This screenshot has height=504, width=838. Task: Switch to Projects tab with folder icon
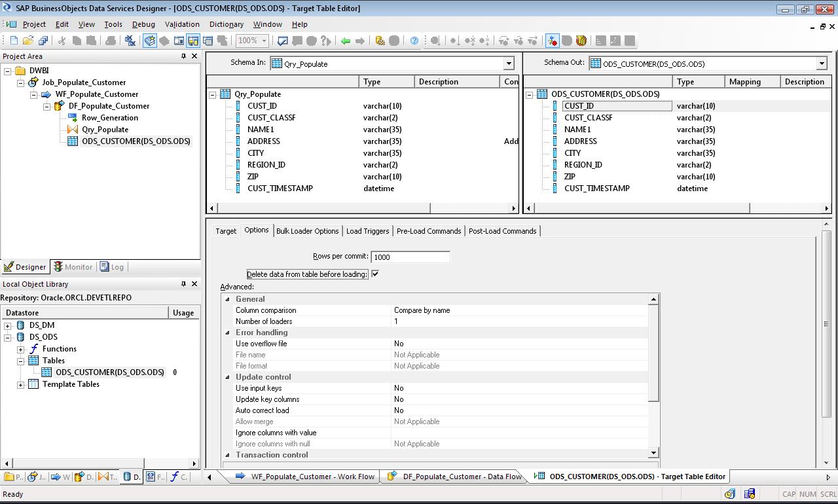coord(13,477)
